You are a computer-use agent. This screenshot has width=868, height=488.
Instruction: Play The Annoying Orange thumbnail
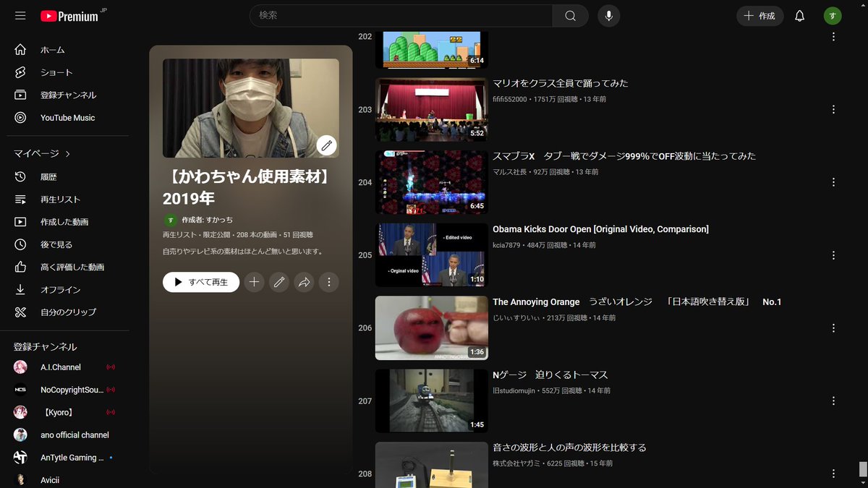[431, 328]
